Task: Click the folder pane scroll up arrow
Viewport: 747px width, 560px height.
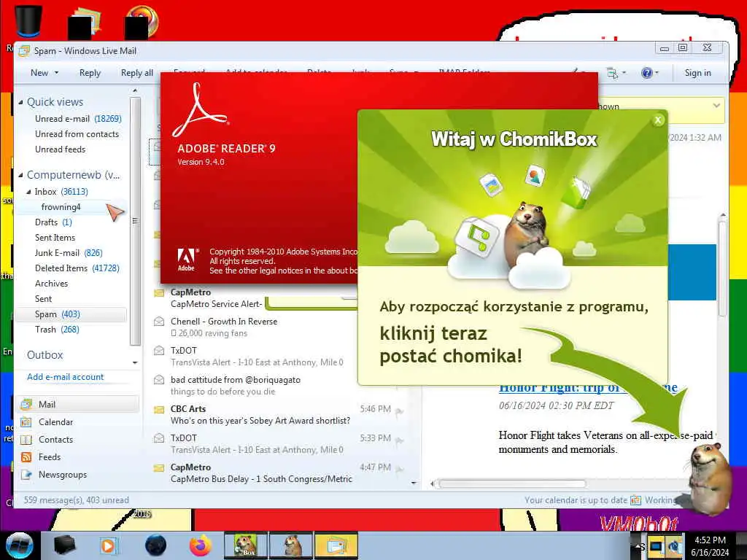Action: tap(135, 90)
